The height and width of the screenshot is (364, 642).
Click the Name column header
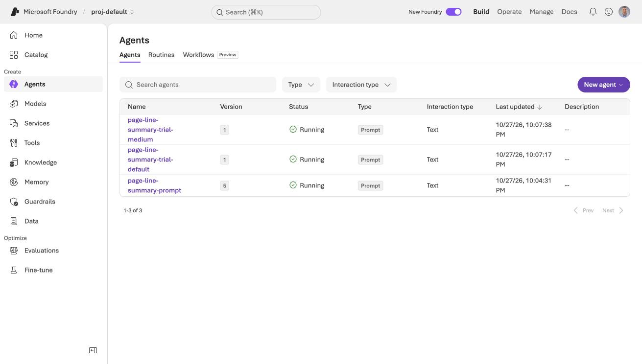pos(137,107)
